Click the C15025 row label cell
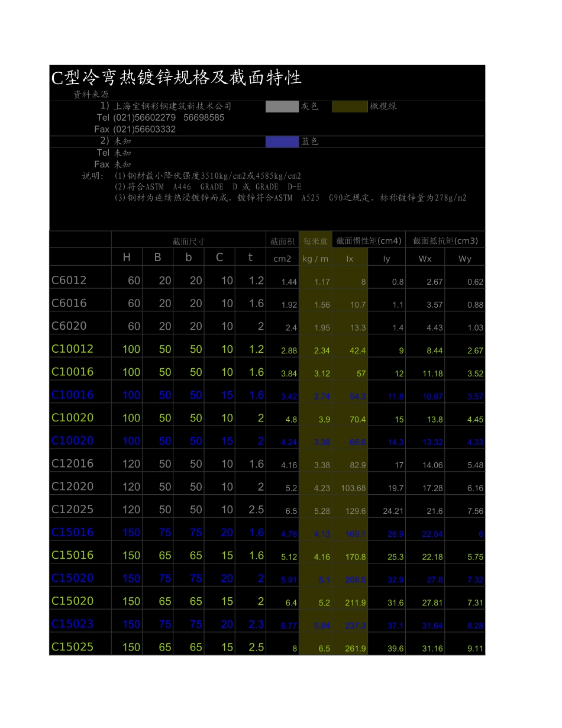The image size is (562, 728). click(x=73, y=647)
